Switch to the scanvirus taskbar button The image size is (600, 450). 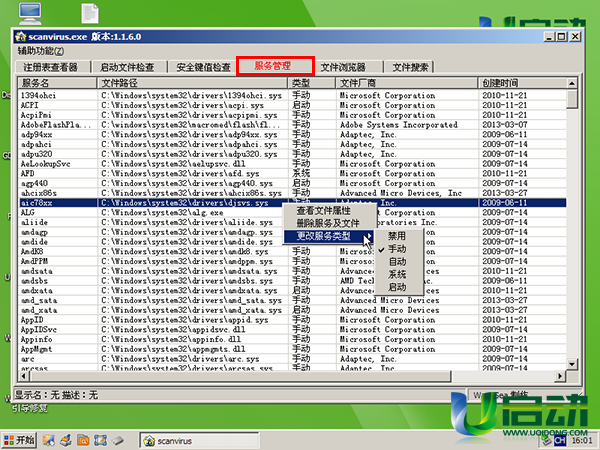[x=199, y=441]
